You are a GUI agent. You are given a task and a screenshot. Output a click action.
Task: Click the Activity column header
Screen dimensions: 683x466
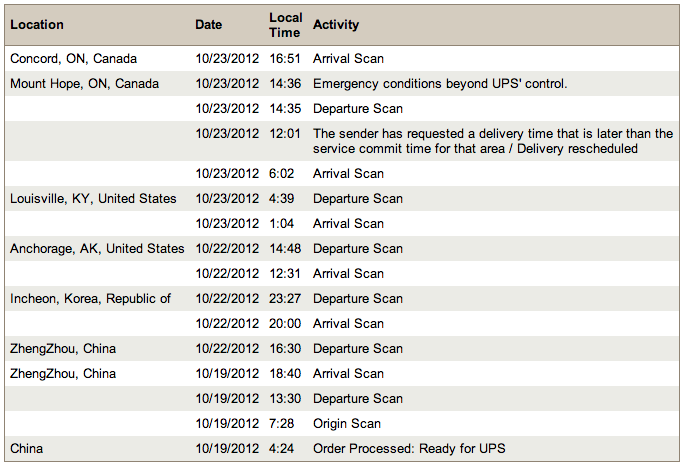[x=336, y=24]
